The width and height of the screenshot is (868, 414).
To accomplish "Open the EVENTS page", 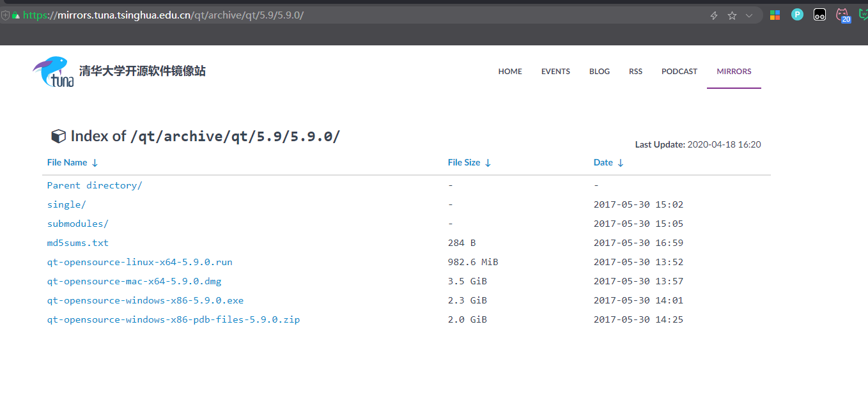I will coord(555,72).
